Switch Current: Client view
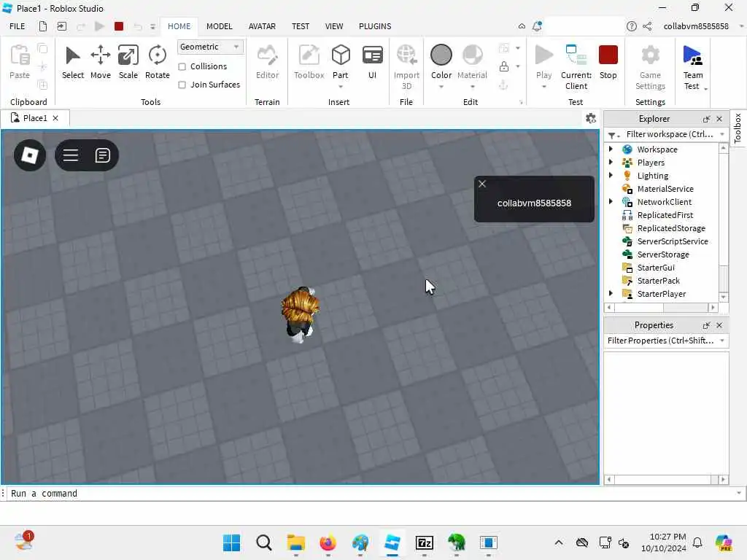 click(576, 66)
